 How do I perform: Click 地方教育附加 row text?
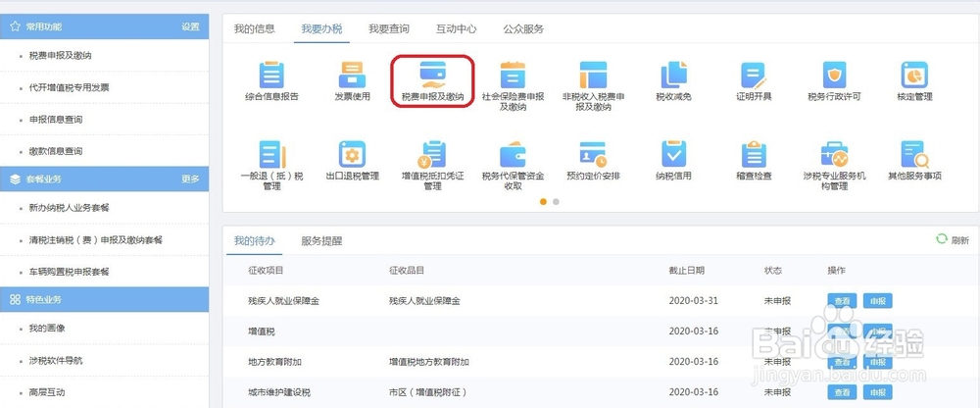coord(275,362)
